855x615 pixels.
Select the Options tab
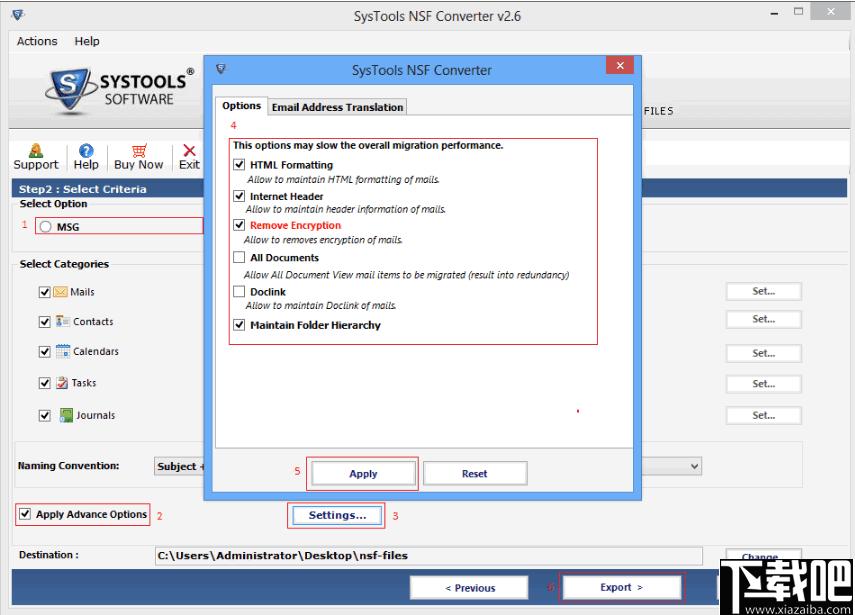click(x=242, y=106)
